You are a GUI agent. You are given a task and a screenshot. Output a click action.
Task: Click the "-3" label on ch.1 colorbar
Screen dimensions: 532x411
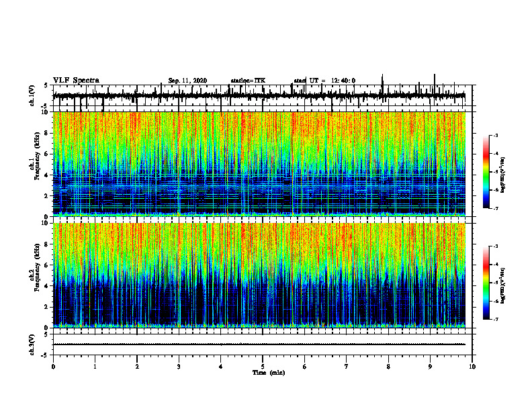coord(495,135)
